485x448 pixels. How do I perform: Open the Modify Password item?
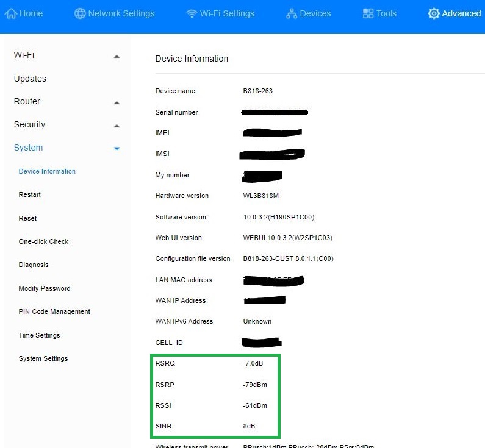45,288
